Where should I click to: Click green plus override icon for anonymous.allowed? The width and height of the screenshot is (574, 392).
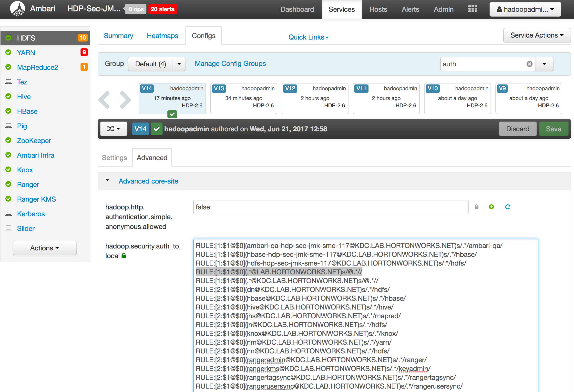(491, 207)
